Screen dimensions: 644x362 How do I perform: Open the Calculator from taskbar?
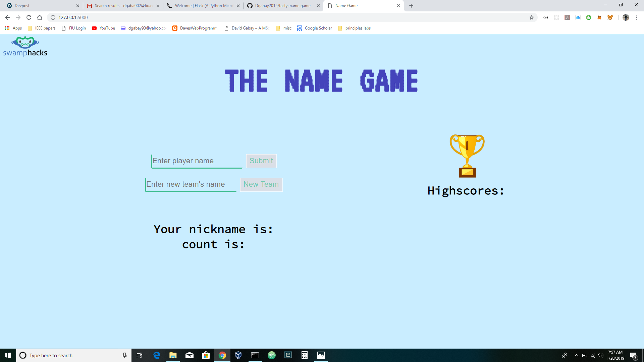(304, 355)
